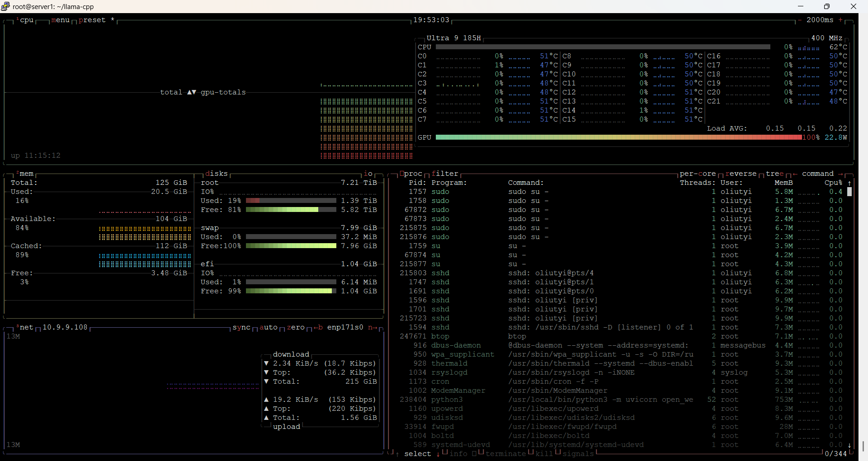Click the left arrow beside command sort

tap(795, 174)
